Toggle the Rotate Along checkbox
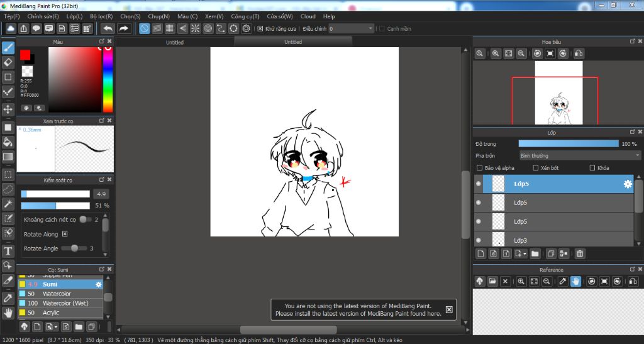Image resolution: width=644 pixels, height=344 pixels. pyautogui.click(x=65, y=234)
